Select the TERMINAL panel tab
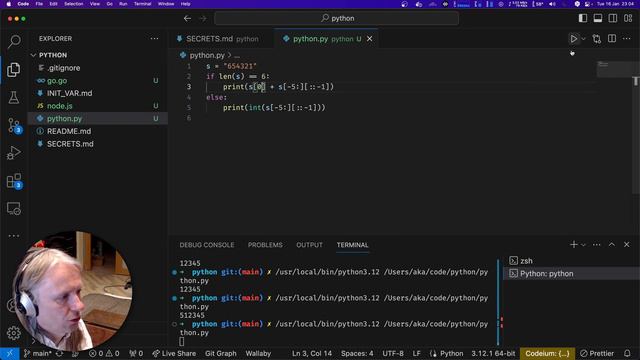This screenshot has width=640, height=360. pos(353,245)
